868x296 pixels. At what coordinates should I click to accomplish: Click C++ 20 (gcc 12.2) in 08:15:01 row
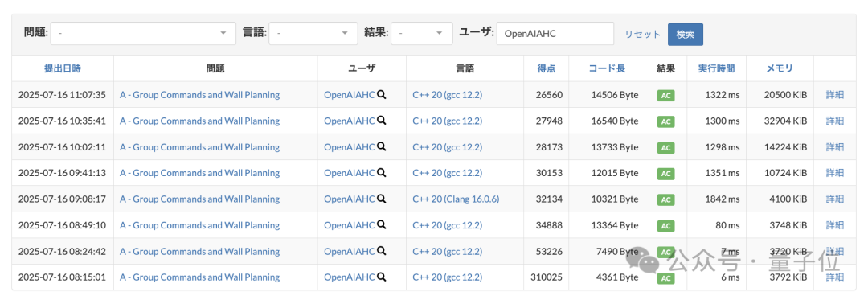point(448,277)
